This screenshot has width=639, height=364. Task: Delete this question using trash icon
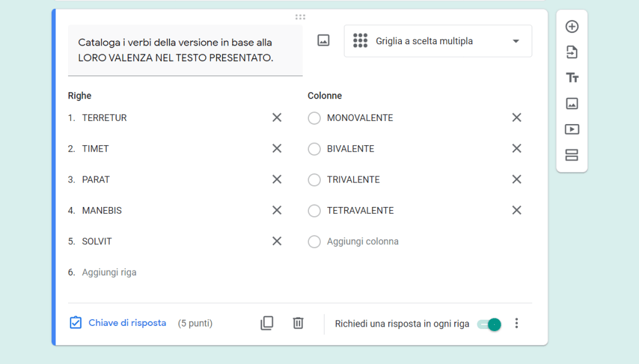tap(298, 323)
